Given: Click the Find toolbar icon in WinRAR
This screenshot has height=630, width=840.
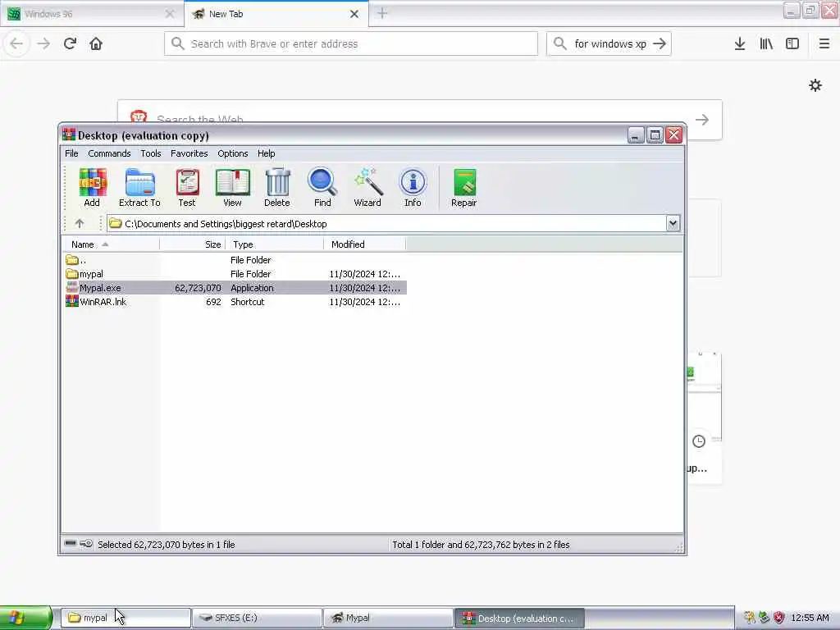Looking at the screenshot, I should [322, 187].
